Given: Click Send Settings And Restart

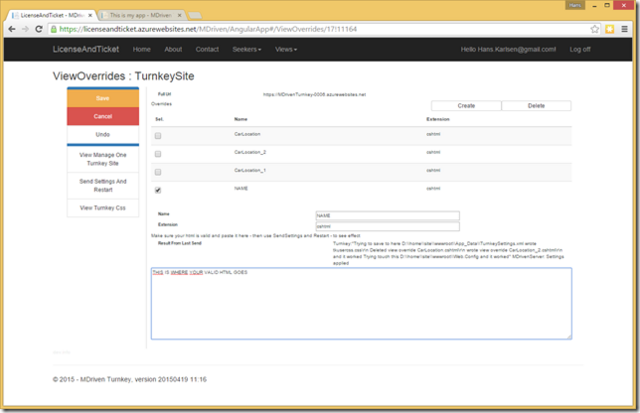Looking at the screenshot, I should click(103, 185).
